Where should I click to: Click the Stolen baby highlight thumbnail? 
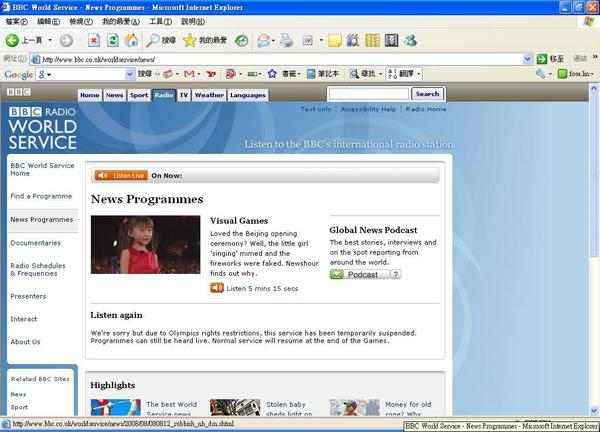point(235,408)
